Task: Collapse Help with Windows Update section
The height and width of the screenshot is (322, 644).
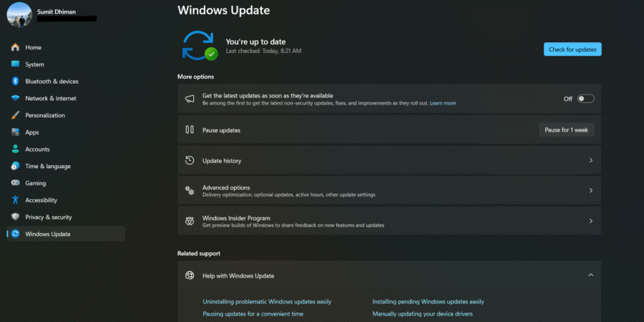Action: click(x=591, y=275)
